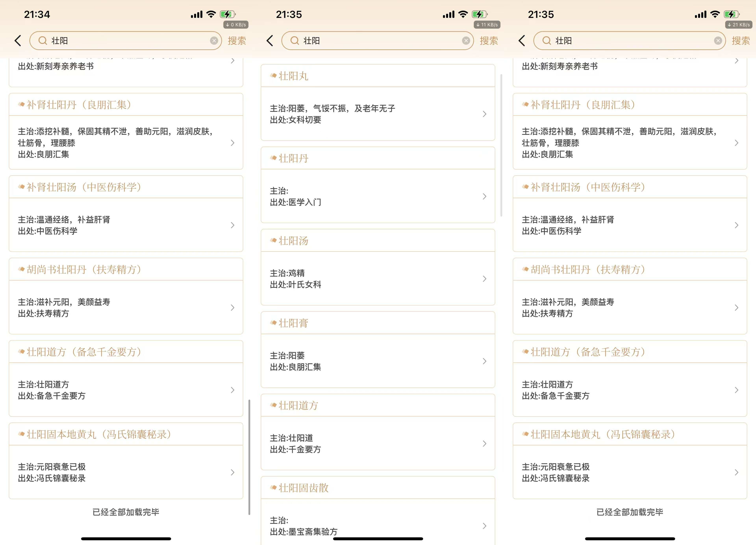
Task: Tap the leaf icon beside 壮阳丸 title
Action: [x=274, y=76]
